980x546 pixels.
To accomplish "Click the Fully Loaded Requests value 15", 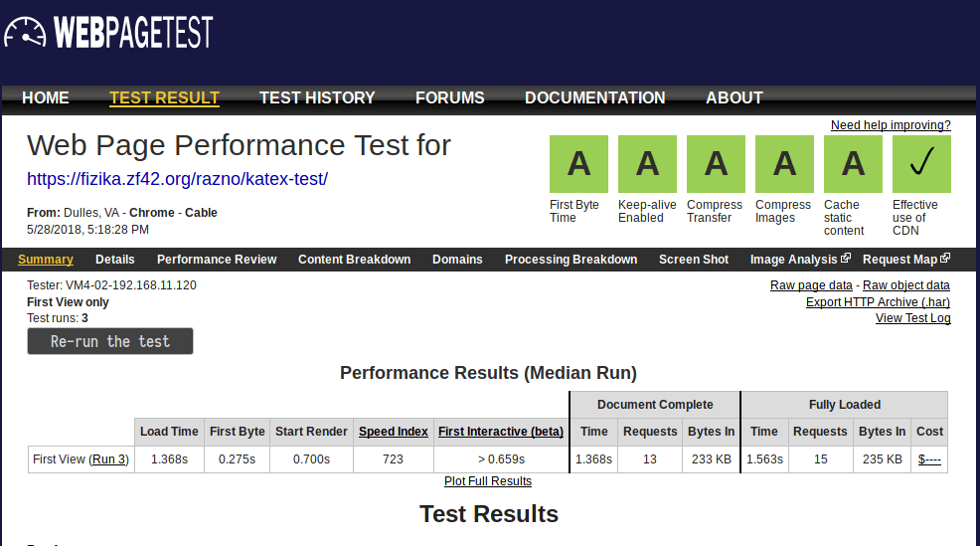I will (x=821, y=459).
